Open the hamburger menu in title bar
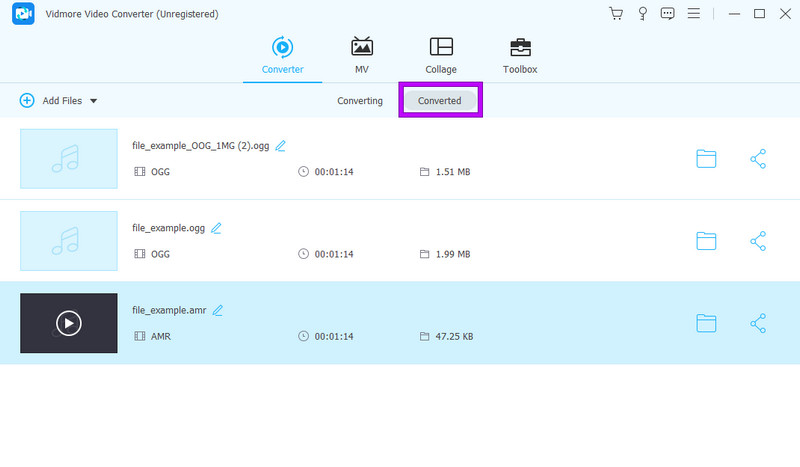The image size is (800, 467). (x=694, y=14)
